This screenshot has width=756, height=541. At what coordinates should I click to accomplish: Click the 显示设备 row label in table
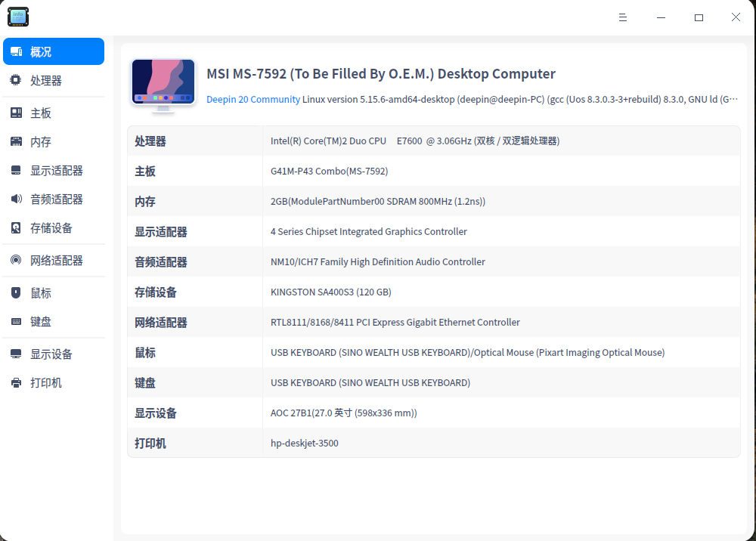pos(155,413)
